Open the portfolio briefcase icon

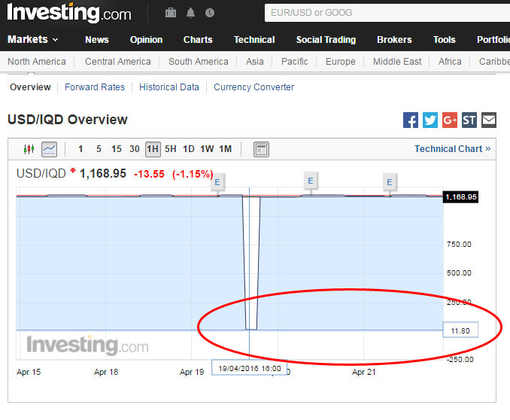coord(171,13)
